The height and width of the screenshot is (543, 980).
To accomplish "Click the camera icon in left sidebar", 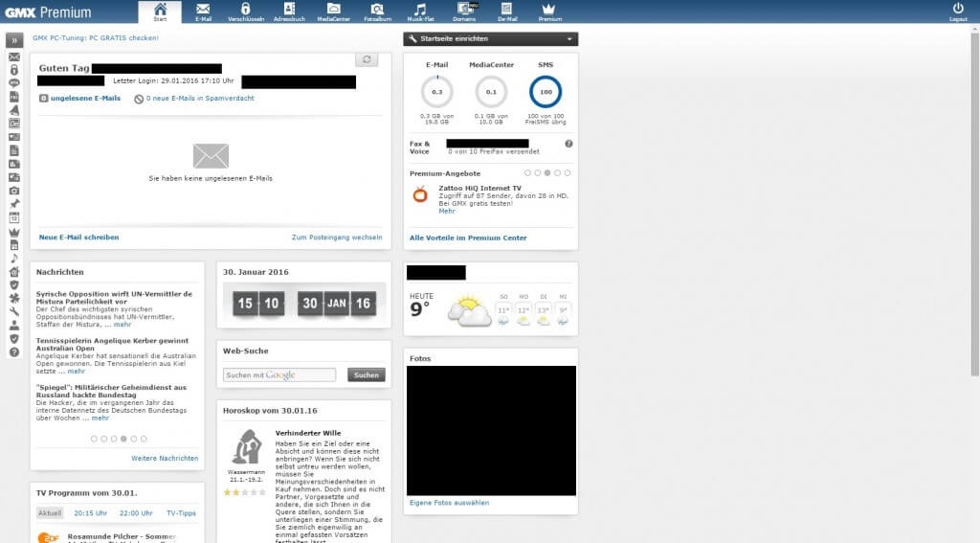I will click(x=13, y=191).
